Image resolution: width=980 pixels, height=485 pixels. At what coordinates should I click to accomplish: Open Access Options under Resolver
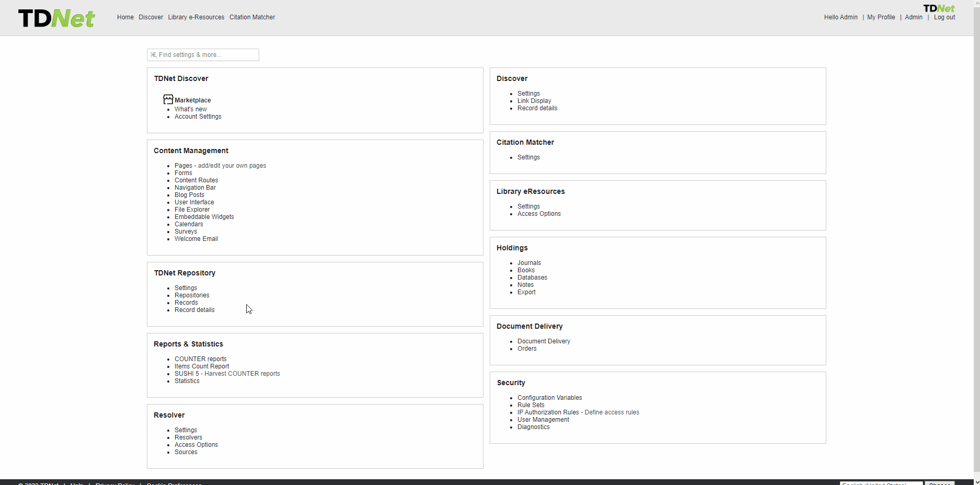pyautogui.click(x=197, y=445)
